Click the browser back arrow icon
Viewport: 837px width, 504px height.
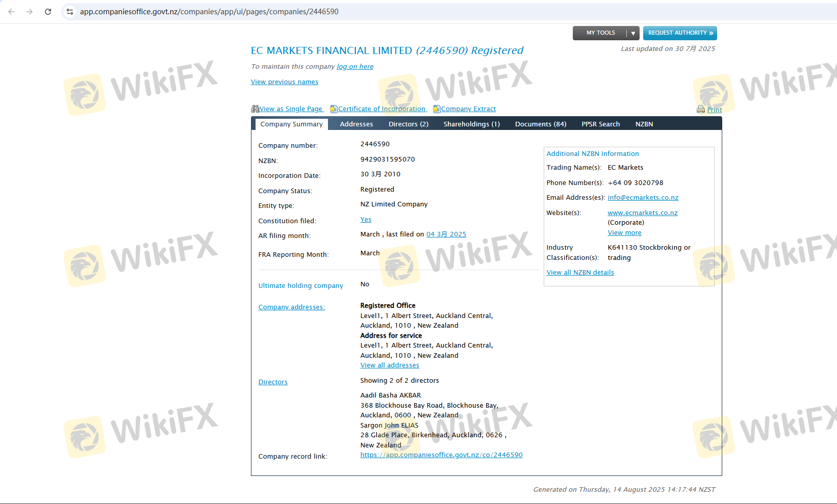pos(11,12)
